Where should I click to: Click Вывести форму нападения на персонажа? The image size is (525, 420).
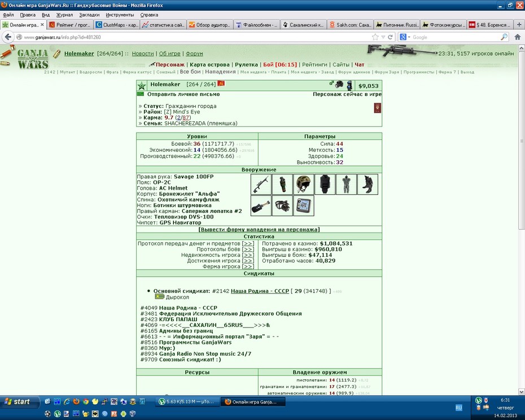coord(259,229)
